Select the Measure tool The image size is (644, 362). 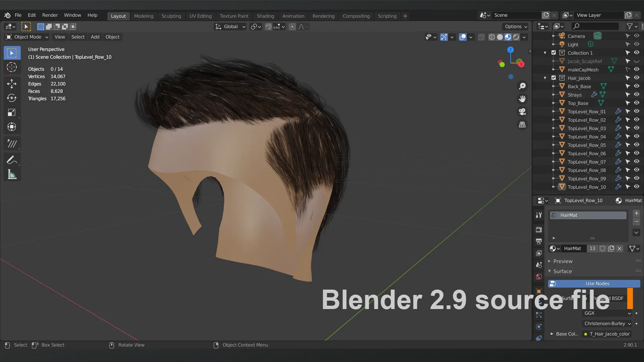12,175
